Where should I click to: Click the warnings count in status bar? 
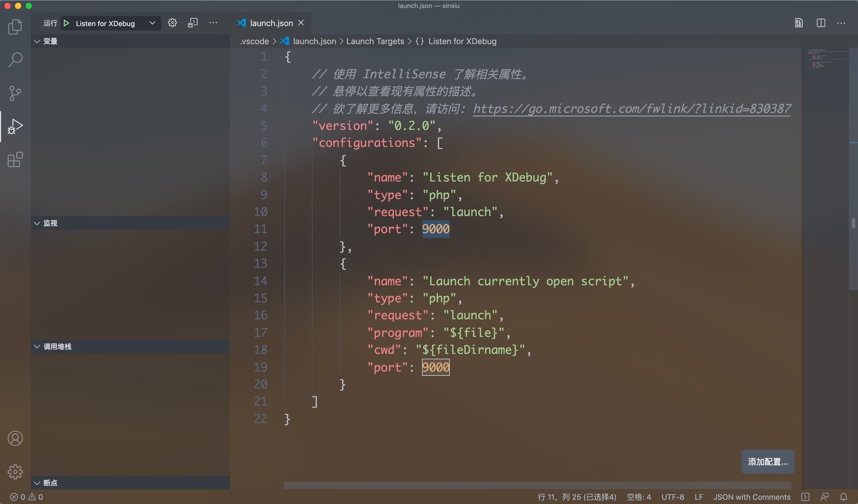pyautogui.click(x=36, y=497)
